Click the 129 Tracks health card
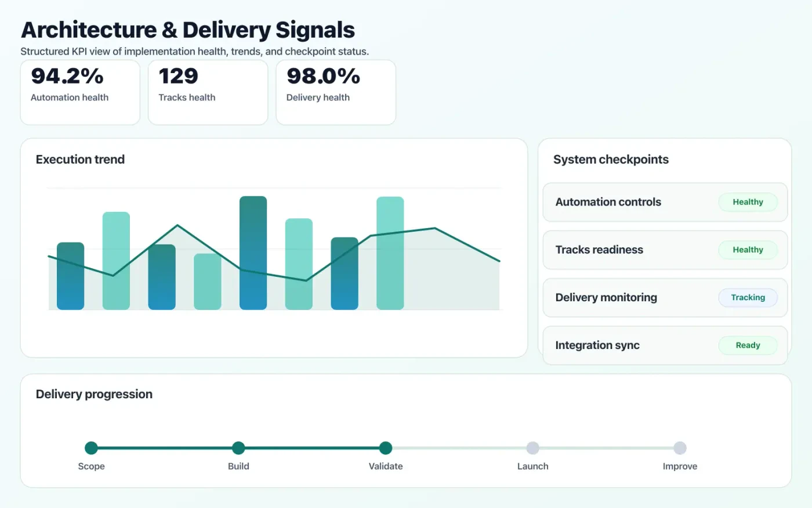Viewport: 812px width, 508px height. click(x=208, y=92)
